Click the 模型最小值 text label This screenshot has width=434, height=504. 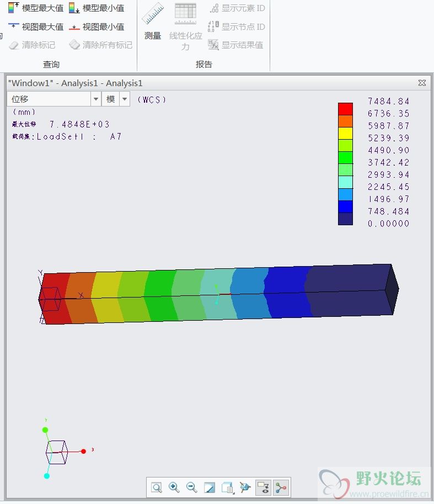(x=103, y=8)
